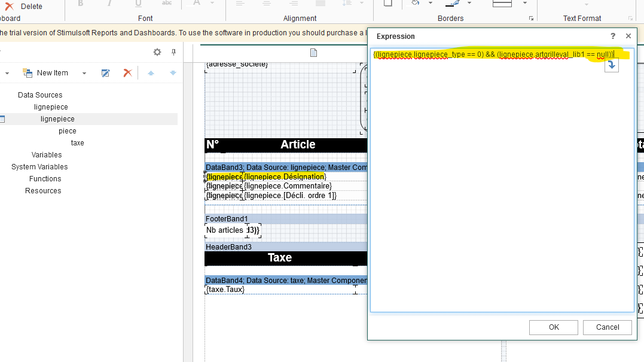Viewport: 644px width, 362px height.
Task: Select the HeaderBand3 band header
Action: coord(286,247)
